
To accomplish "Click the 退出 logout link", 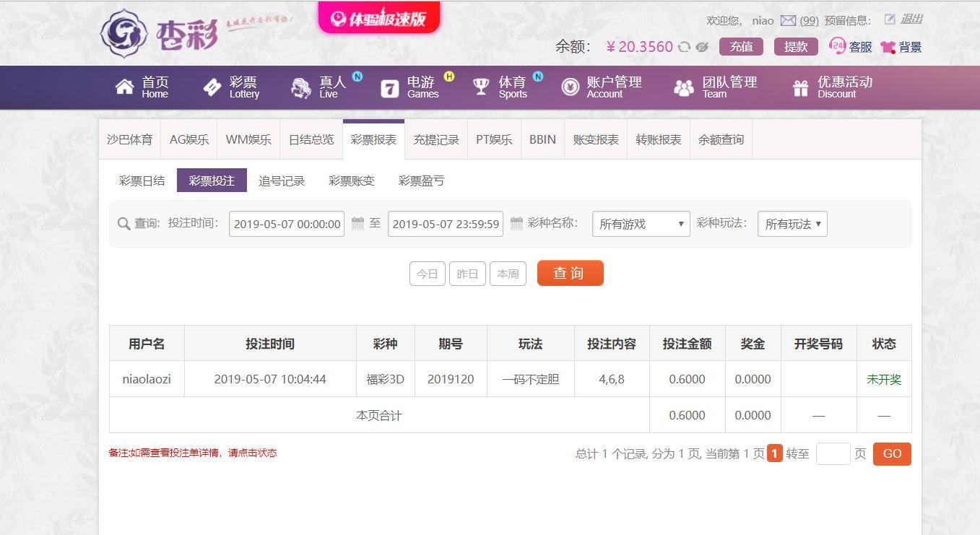I will pos(911,19).
